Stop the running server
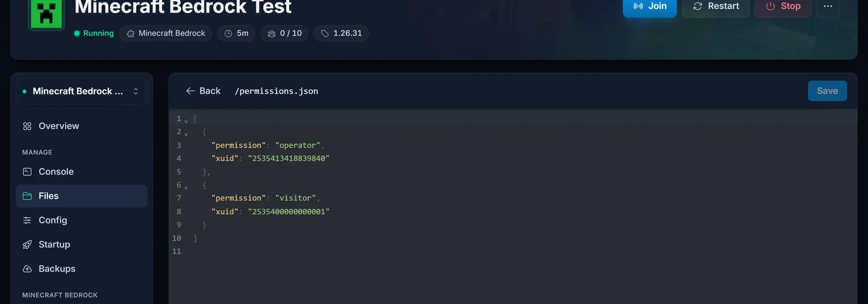The height and width of the screenshot is (304, 868). pos(783,7)
